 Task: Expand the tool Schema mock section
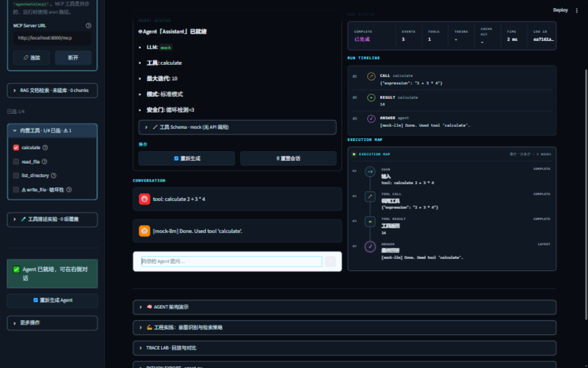click(x=237, y=127)
